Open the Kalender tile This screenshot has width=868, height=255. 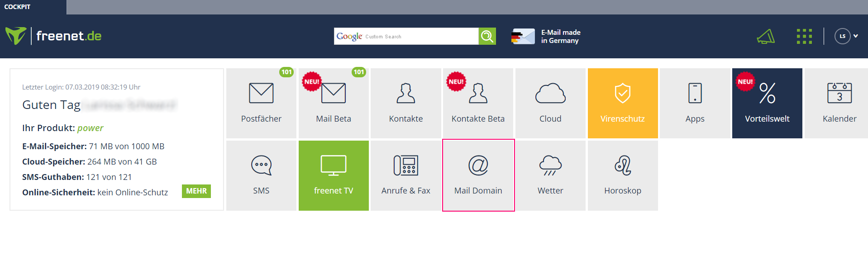(839, 103)
